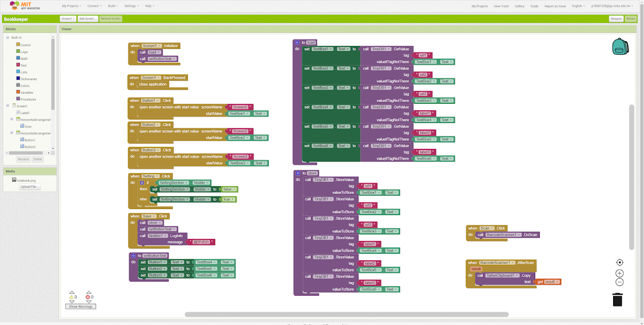Click the red error counter icon
Image resolution: width=644 pixels, height=325 pixels.
pos(88,297)
